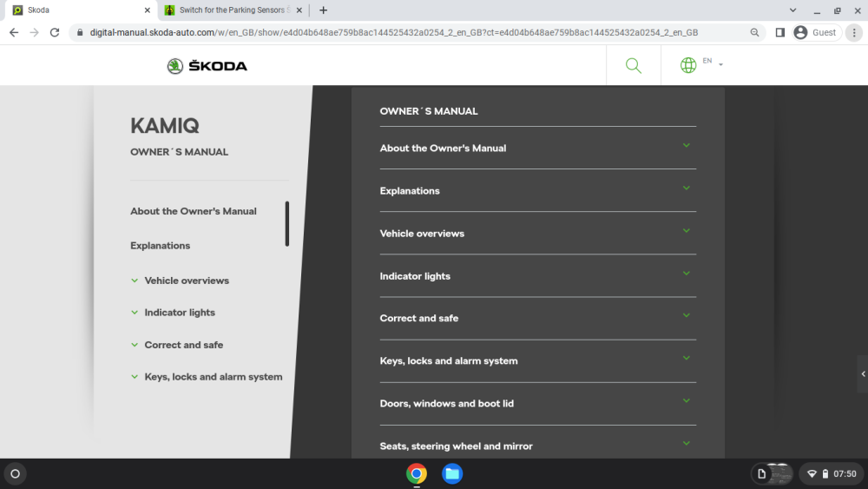The width and height of the screenshot is (868, 489).
Task: Expand Correct and safe chevron in main panel
Action: 687,315
